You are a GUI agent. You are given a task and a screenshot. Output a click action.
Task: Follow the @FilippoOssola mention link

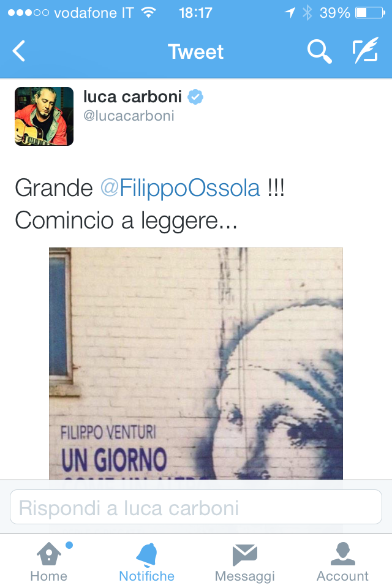[180, 188]
